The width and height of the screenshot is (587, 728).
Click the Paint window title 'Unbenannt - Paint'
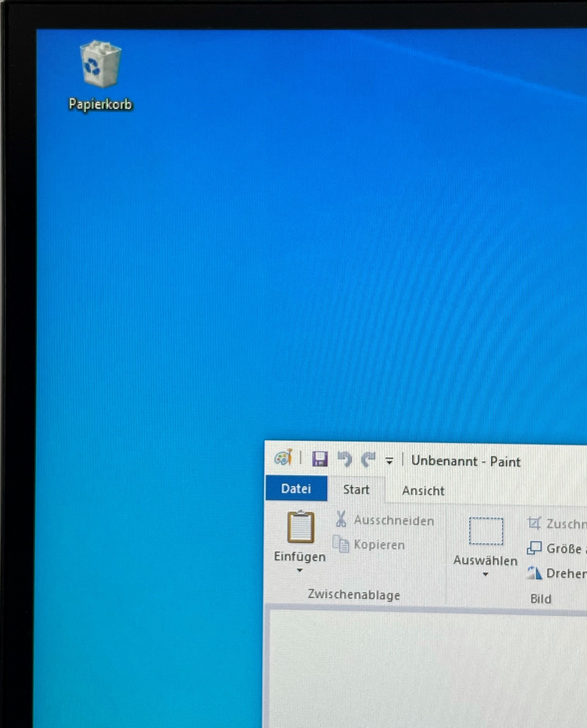pos(466,461)
